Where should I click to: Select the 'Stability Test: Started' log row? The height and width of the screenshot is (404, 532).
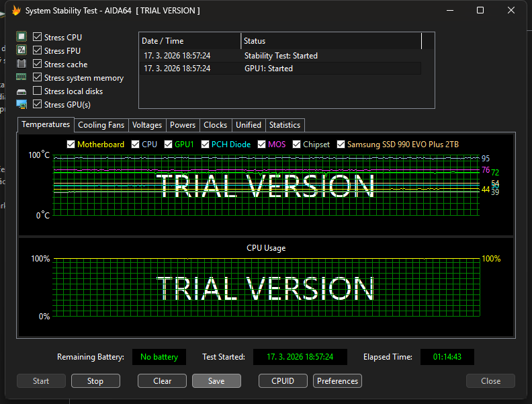pos(280,56)
